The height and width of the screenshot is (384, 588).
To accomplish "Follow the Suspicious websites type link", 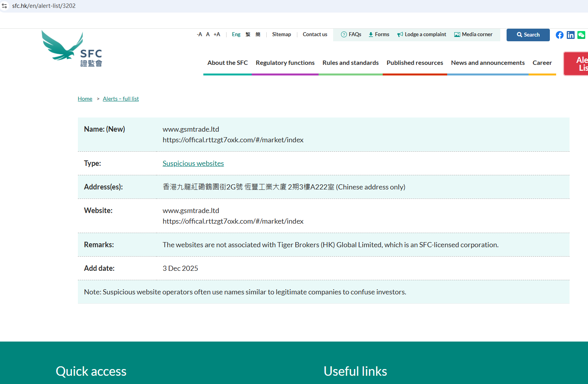I will [x=193, y=164].
